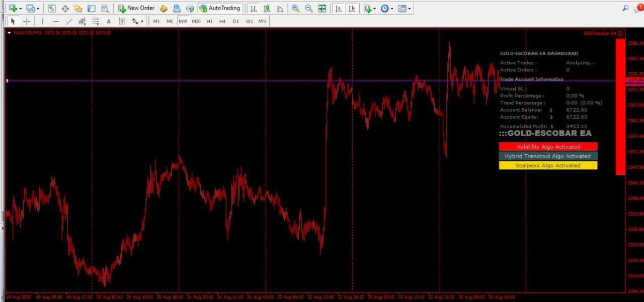Toggle the AutoTrading button
The image size is (644, 302).
220,9
